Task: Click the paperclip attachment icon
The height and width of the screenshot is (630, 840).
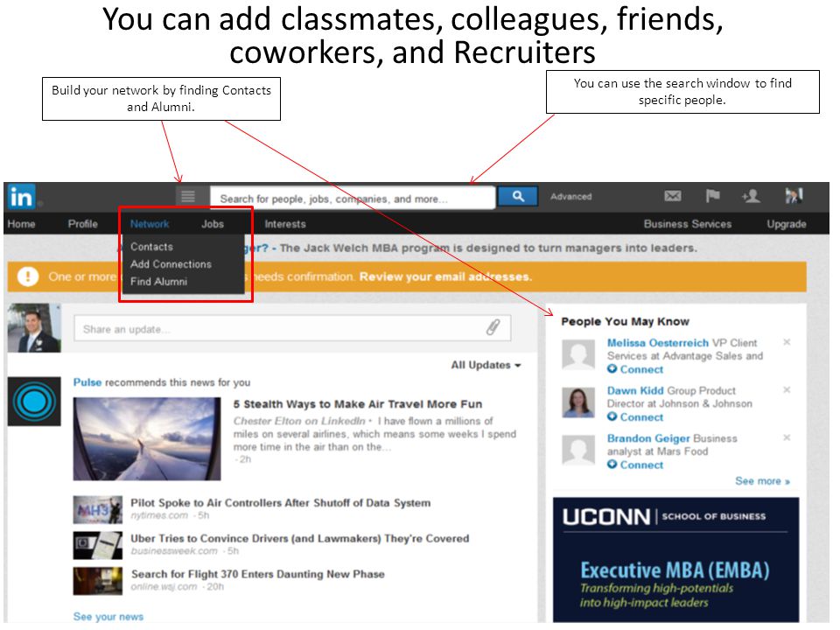Action: click(x=493, y=327)
